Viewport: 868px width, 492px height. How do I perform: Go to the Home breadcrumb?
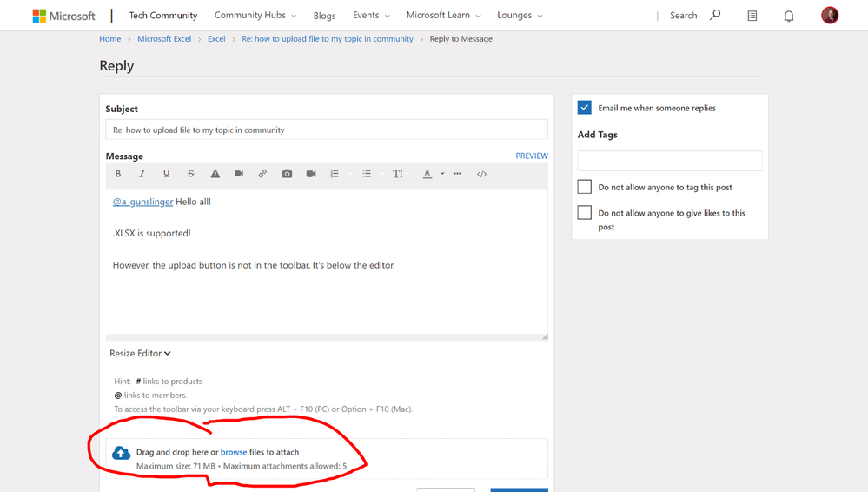click(x=109, y=39)
